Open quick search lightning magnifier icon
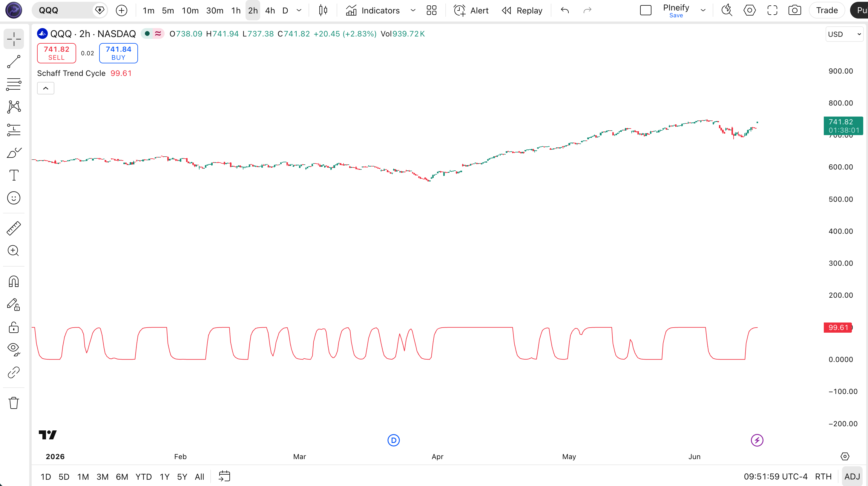Screen dimensions: 868x486 click(x=727, y=10)
